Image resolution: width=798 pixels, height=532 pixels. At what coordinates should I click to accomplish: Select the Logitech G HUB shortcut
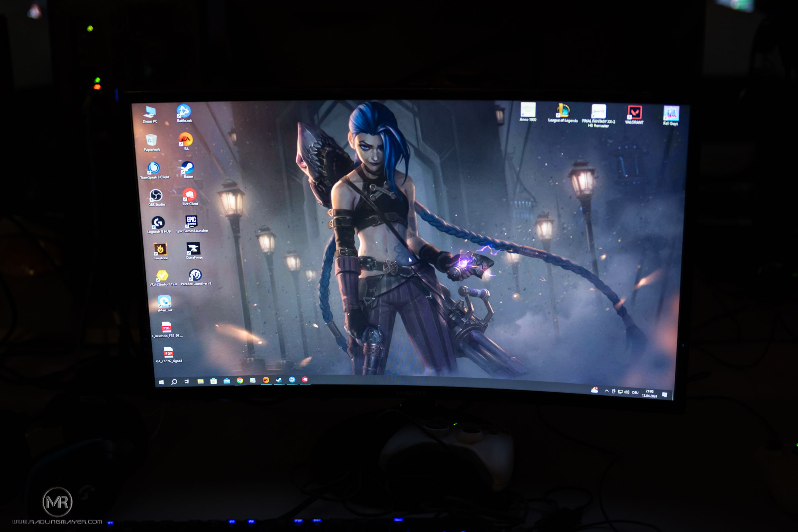pos(158,225)
